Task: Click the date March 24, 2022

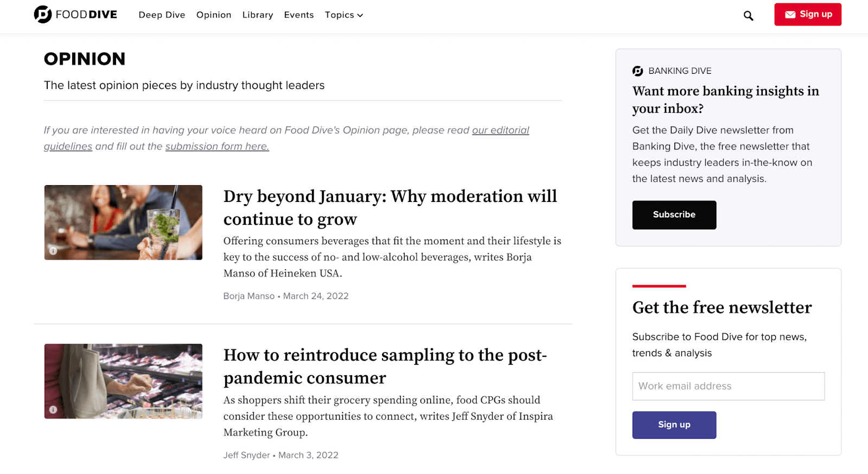Action: (x=316, y=296)
